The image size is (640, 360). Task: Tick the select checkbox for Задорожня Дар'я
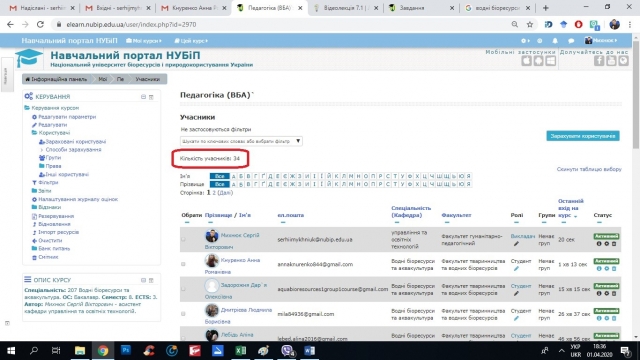point(183,289)
